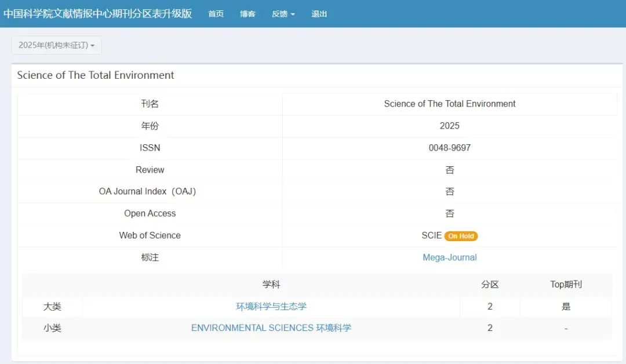Select the 分区 value 2 for 小类

coord(490,327)
